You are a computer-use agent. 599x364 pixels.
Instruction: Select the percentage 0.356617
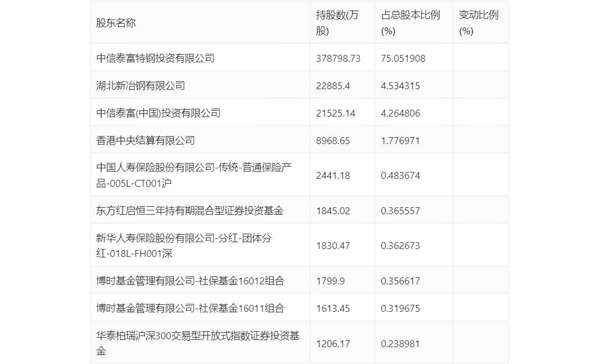pos(400,281)
